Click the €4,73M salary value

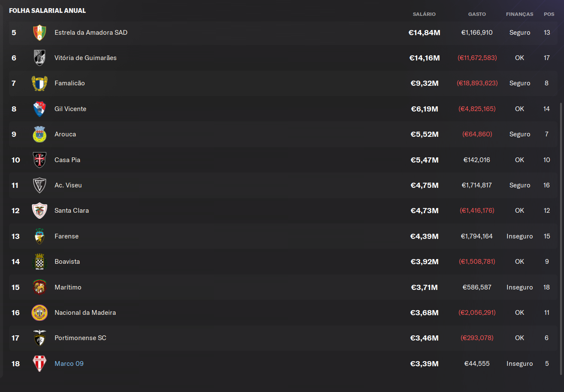pyautogui.click(x=425, y=211)
